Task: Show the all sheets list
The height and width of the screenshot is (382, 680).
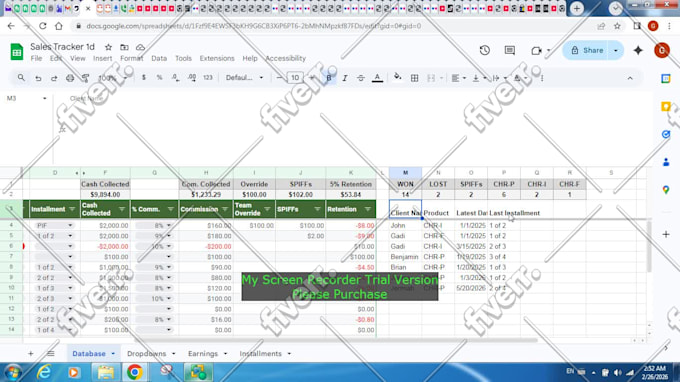Action: click(x=51, y=354)
